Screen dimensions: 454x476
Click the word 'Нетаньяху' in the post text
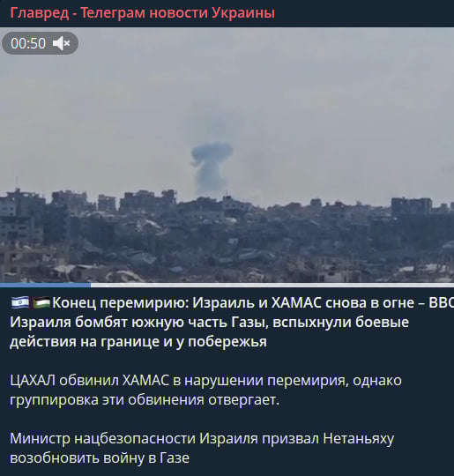pos(358,439)
